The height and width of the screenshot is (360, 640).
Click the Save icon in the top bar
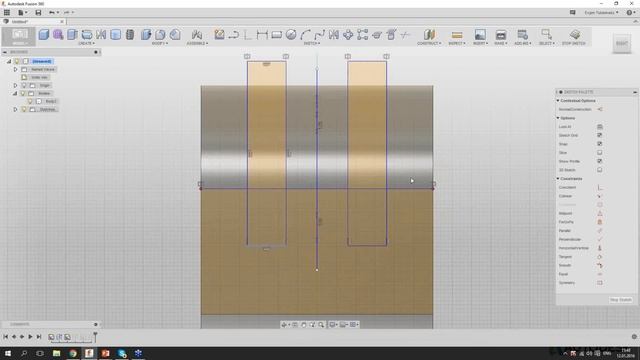[38, 13]
